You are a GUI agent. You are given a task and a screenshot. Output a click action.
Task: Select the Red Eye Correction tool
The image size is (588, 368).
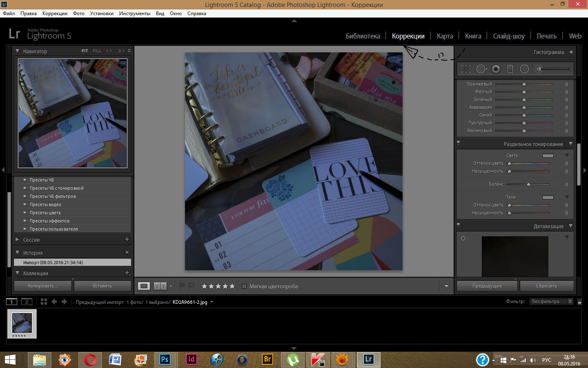496,69
